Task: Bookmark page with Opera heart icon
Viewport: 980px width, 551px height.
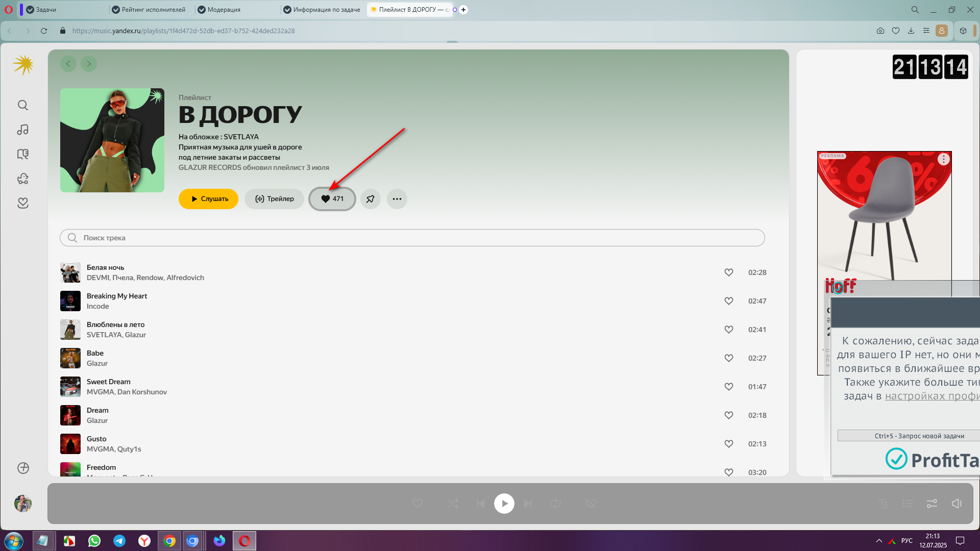Action: pos(896,31)
